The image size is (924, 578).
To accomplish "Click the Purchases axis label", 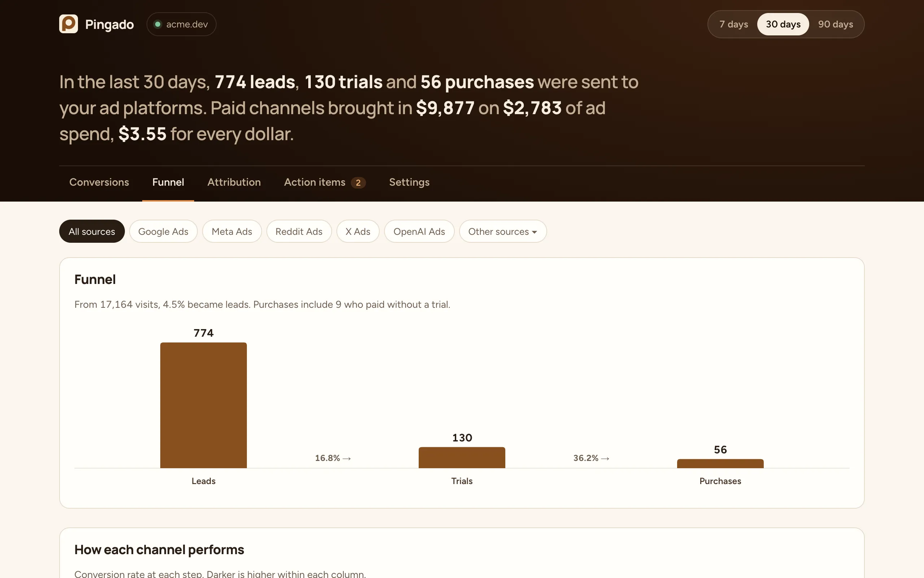I will coord(720,481).
